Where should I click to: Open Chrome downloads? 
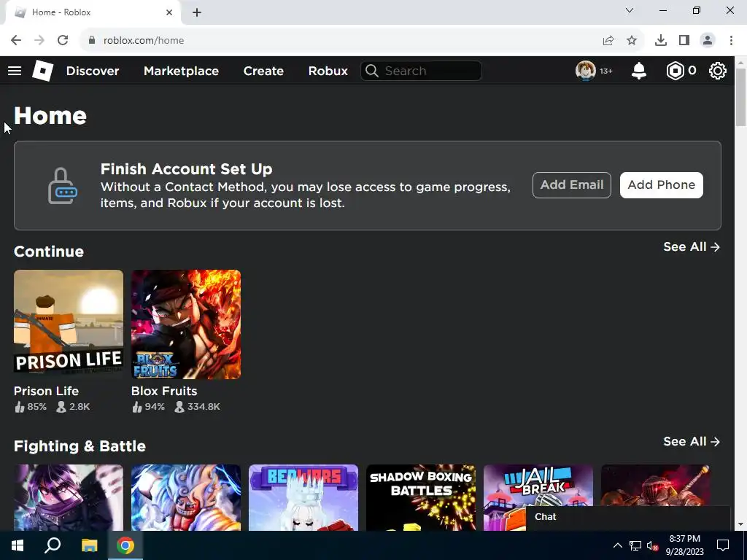click(x=661, y=41)
